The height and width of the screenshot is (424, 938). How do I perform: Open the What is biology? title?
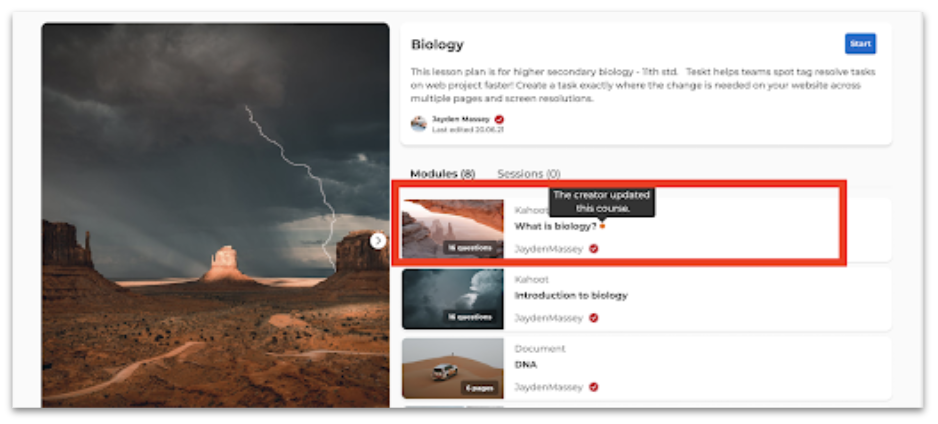pyautogui.click(x=556, y=227)
